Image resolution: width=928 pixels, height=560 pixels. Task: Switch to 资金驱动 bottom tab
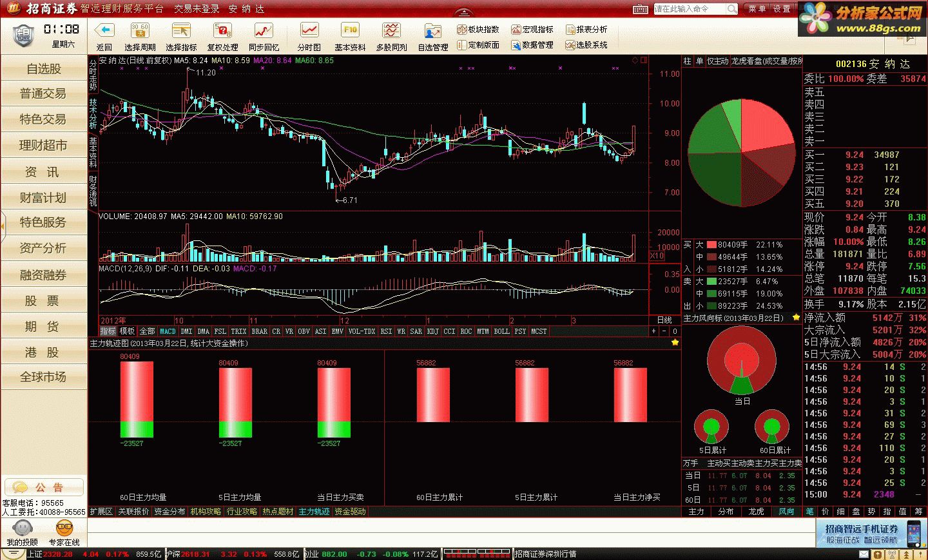click(x=350, y=512)
